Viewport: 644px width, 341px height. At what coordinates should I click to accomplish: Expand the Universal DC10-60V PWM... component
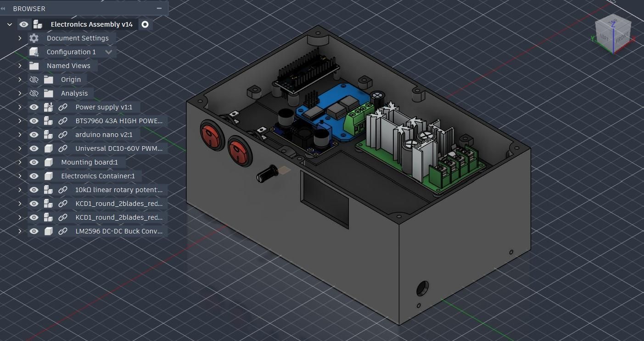(20, 148)
